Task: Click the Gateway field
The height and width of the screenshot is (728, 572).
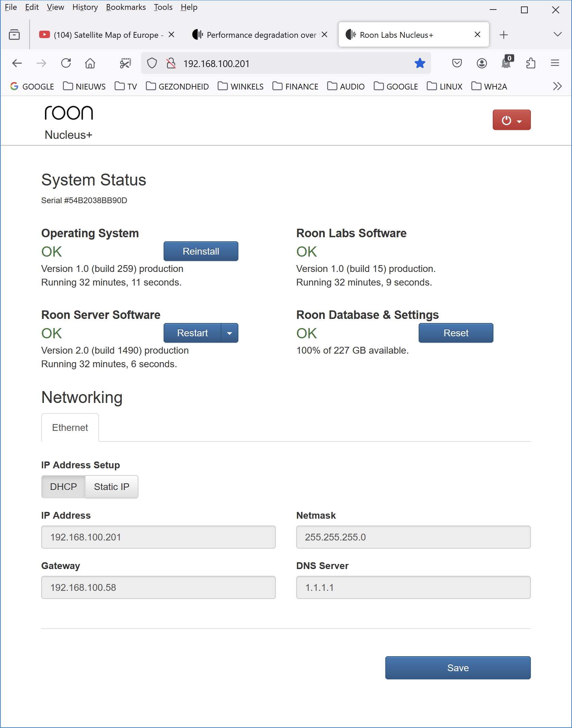Action: (x=158, y=587)
